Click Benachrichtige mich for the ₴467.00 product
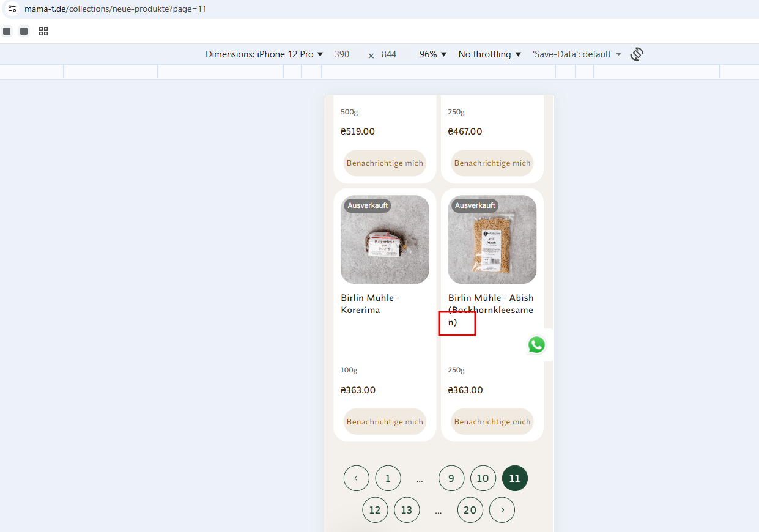759x532 pixels. (492, 163)
